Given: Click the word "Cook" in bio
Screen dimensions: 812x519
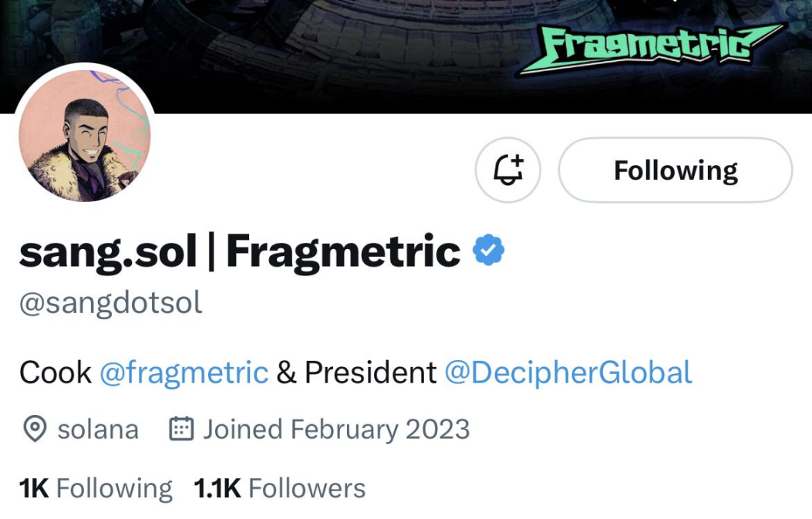Looking at the screenshot, I should point(56,373).
